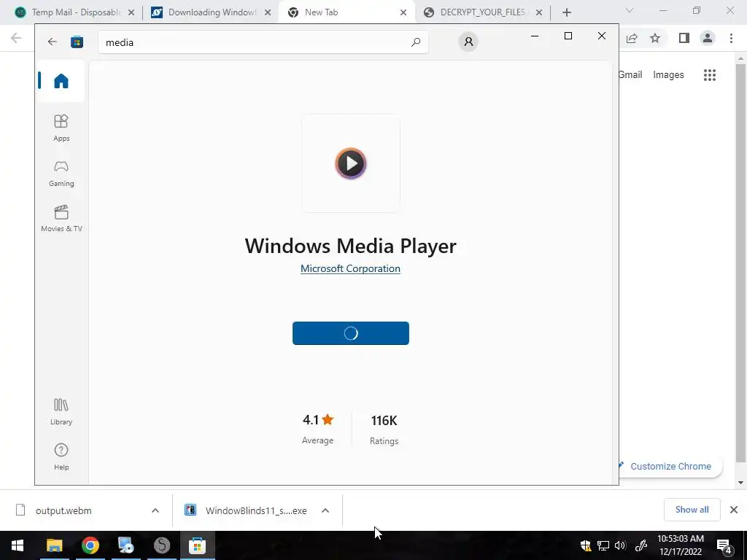Open network tray icon
747x560 pixels.
tap(603, 545)
